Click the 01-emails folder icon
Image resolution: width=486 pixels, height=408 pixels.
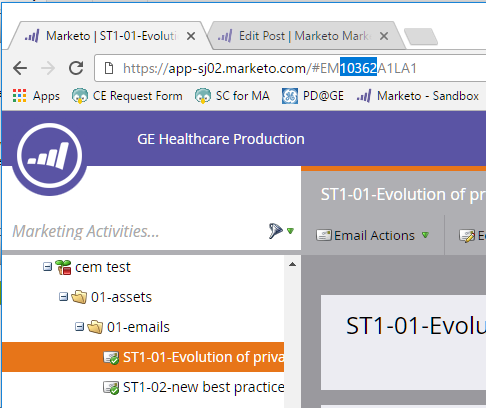click(95, 327)
